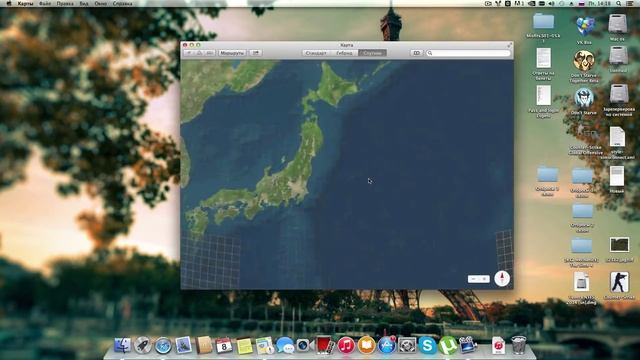Click the compass to reset north
Image resolution: width=640 pixels, height=360 pixels.
coord(502,278)
